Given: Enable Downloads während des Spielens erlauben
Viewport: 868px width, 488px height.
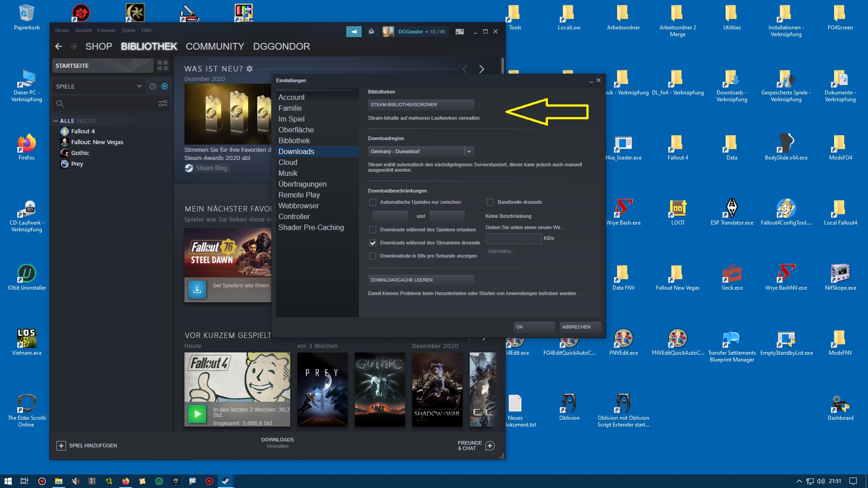Looking at the screenshot, I should (x=373, y=230).
